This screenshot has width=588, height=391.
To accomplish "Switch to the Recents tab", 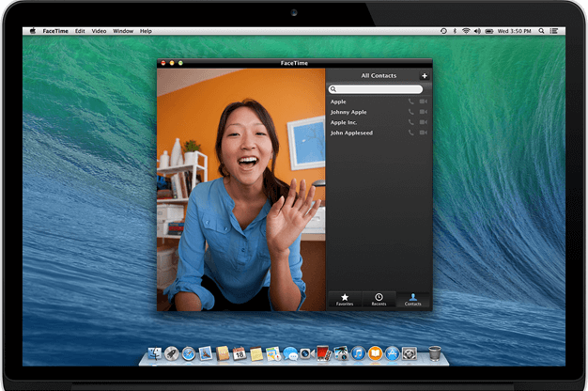I will (379, 300).
